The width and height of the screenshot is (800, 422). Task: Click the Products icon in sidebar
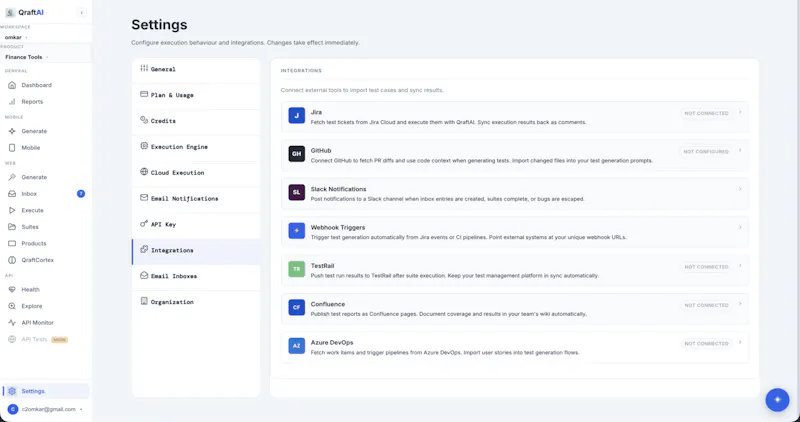pyautogui.click(x=12, y=243)
